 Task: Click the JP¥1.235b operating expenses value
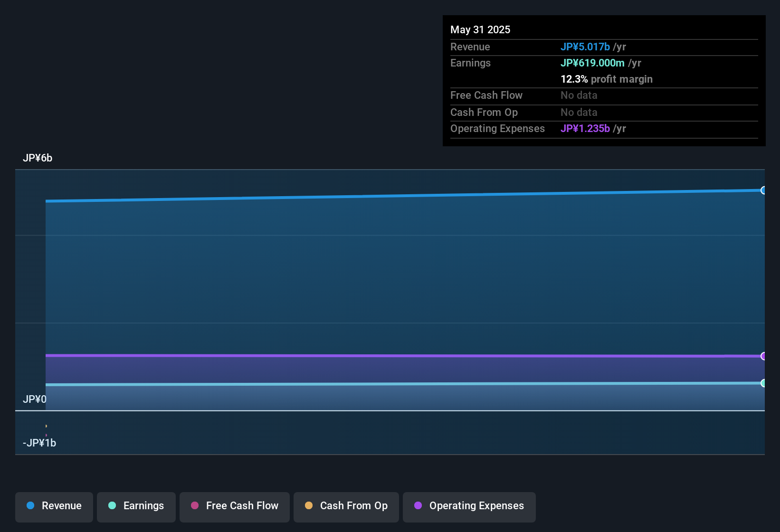point(585,128)
